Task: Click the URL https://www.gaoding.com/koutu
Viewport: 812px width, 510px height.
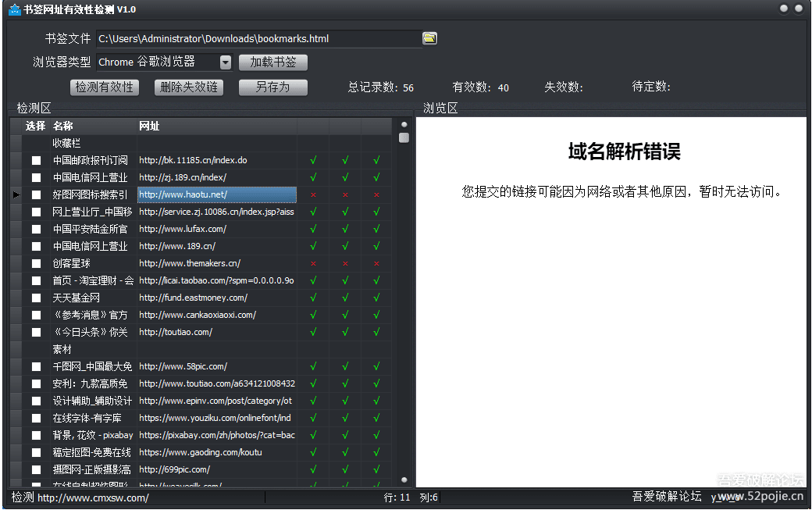Action: [x=201, y=452]
